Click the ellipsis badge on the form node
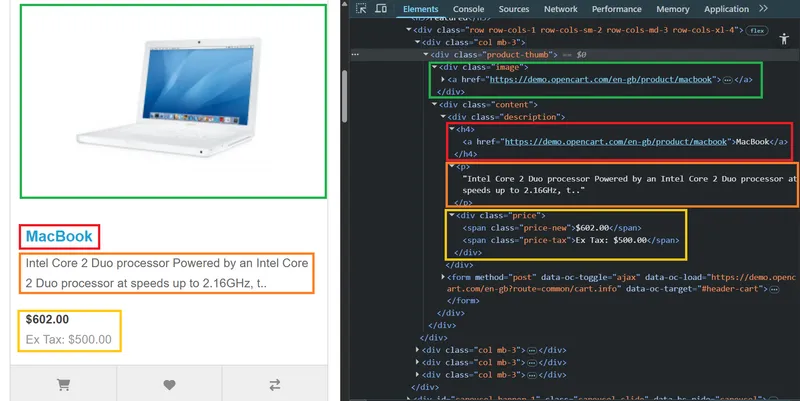Image resolution: width=800 pixels, height=401 pixels. point(774,289)
